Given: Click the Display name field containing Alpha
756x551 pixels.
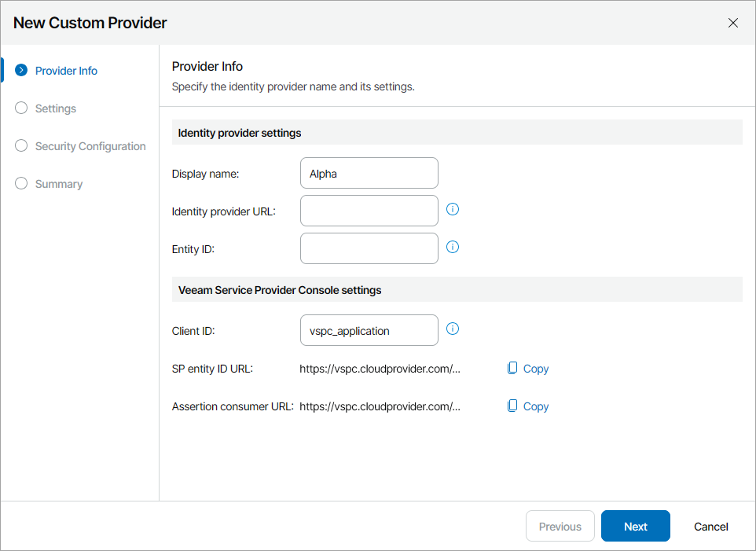Looking at the screenshot, I should [x=369, y=173].
